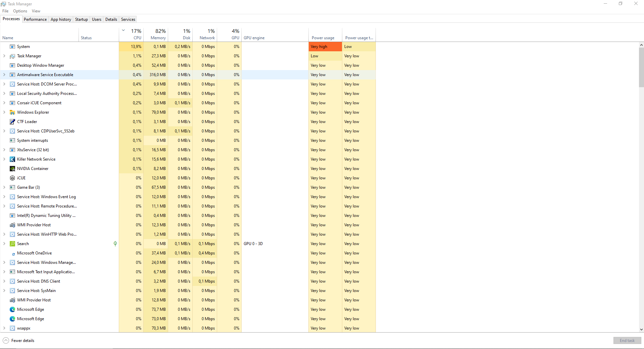Click the NVIDIA Container icon
The width and height of the screenshot is (644, 349).
point(12,169)
